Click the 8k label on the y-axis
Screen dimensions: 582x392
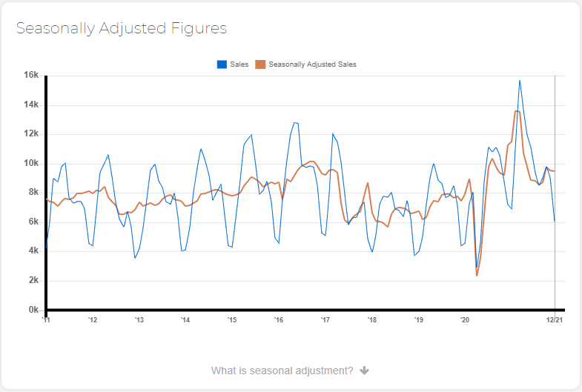pyautogui.click(x=33, y=192)
